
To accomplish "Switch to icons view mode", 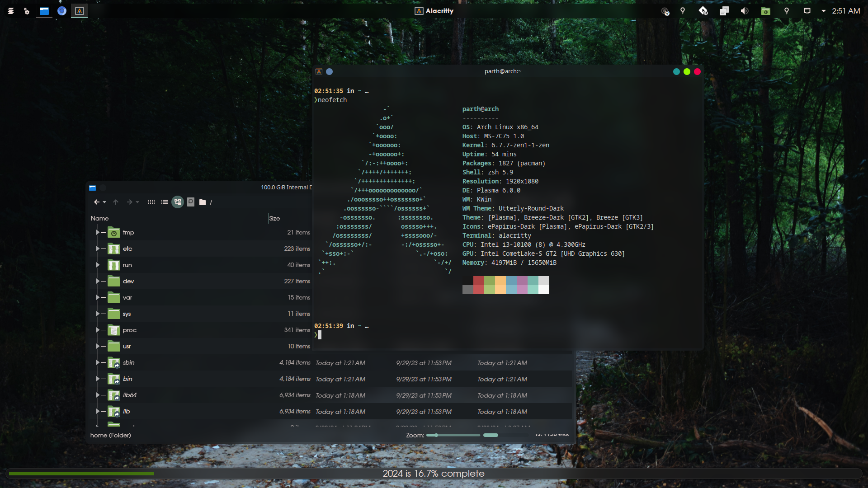I will [x=151, y=202].
